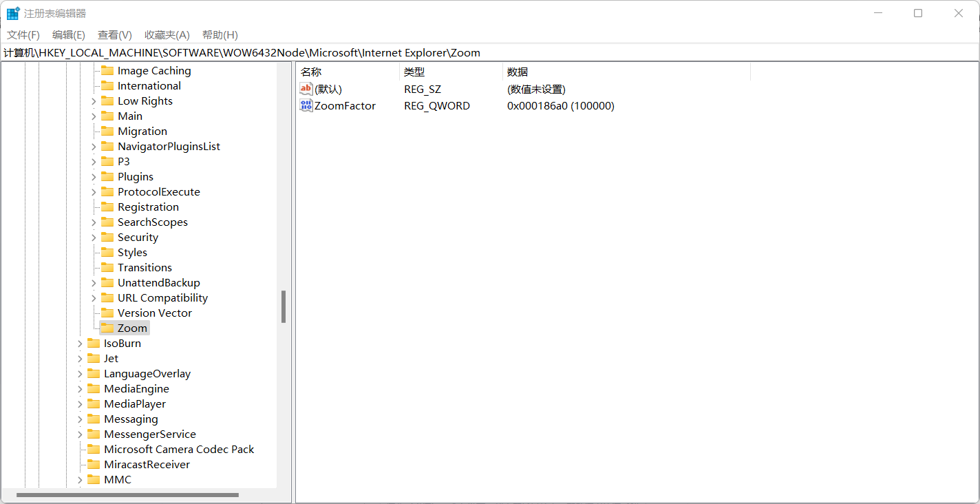Click the REG_SZ type cell

[x=423, y=89]
